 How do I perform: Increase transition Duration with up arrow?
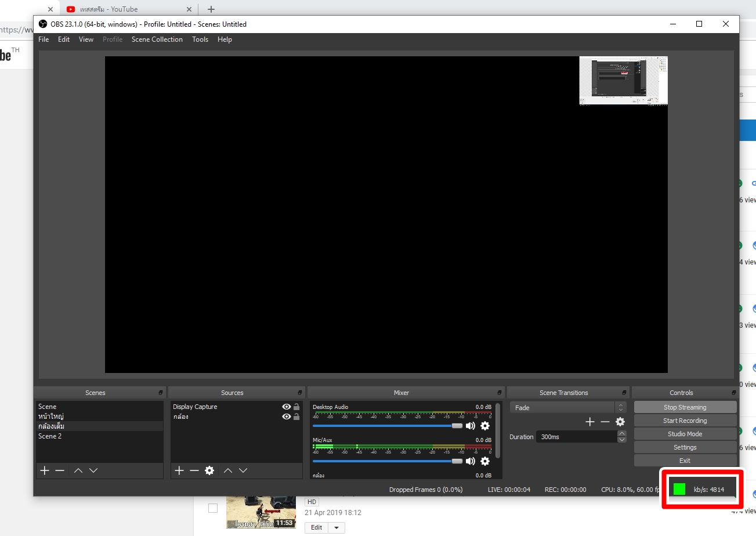coord(622,433)
